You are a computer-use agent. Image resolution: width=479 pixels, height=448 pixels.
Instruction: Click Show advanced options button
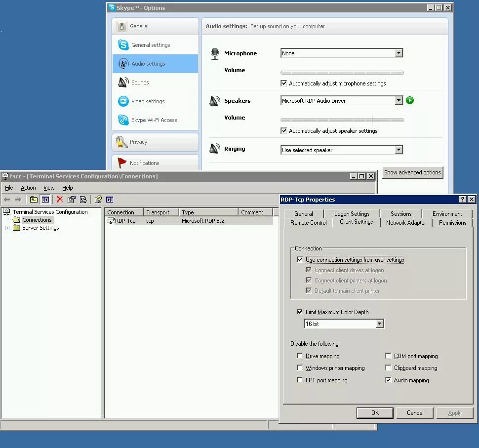tap(412, 172)
